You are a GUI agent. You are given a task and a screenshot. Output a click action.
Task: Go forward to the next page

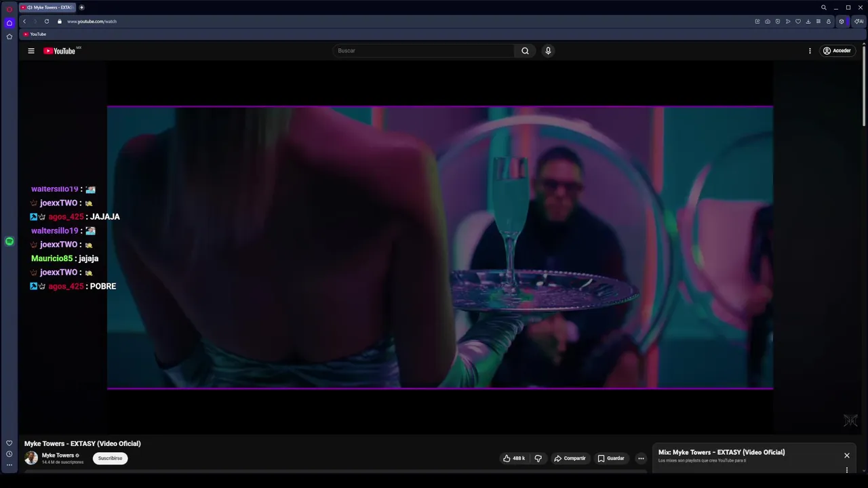coord(35,22)
